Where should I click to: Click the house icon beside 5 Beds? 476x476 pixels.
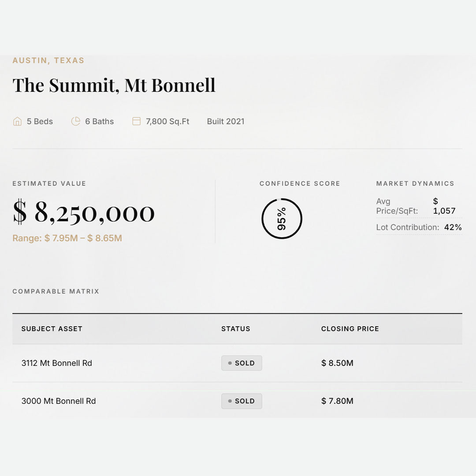pyautogui.click(x=17, y=122)
